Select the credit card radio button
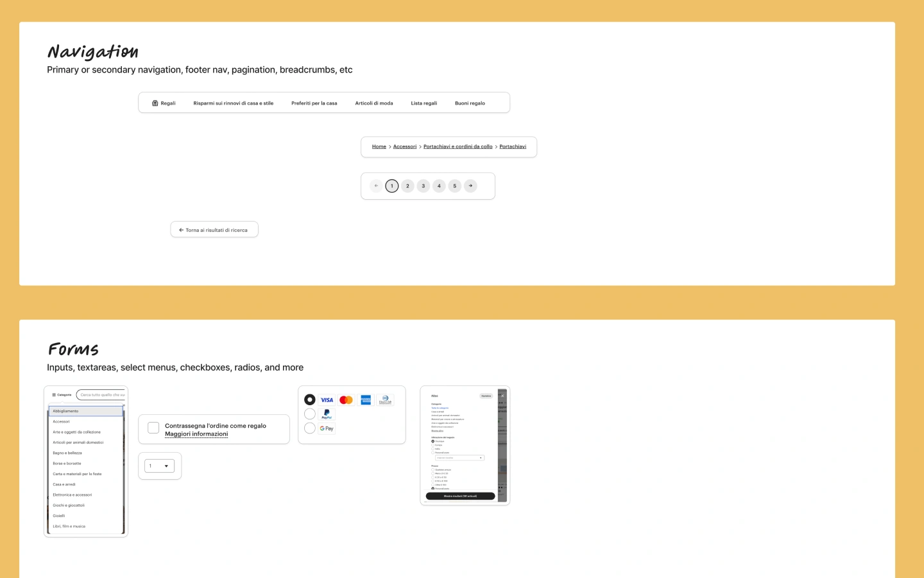This screenshot has height=578, width=924. [310, 399]
